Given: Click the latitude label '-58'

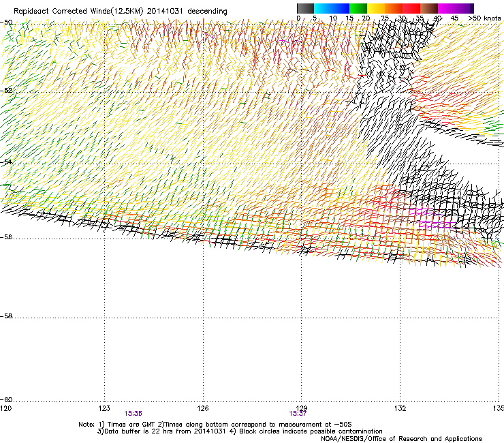Looking at the screenshot, I should [x=6, y=316].
